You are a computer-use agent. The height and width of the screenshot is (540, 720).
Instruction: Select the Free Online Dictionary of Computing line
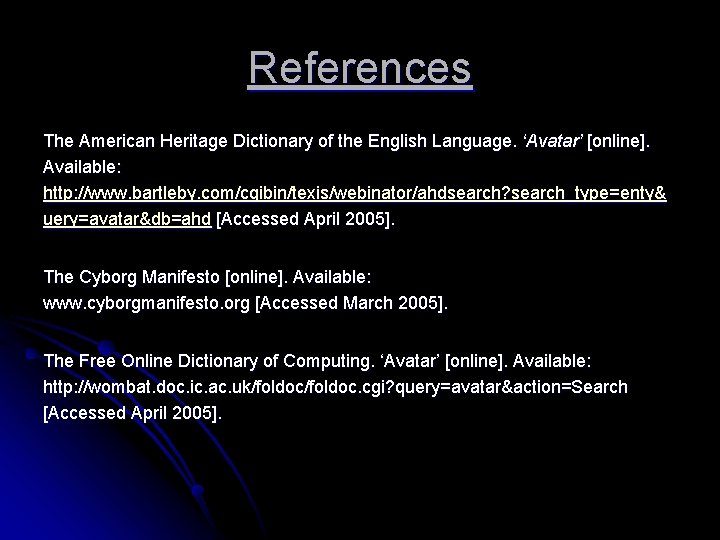point(317,361)
